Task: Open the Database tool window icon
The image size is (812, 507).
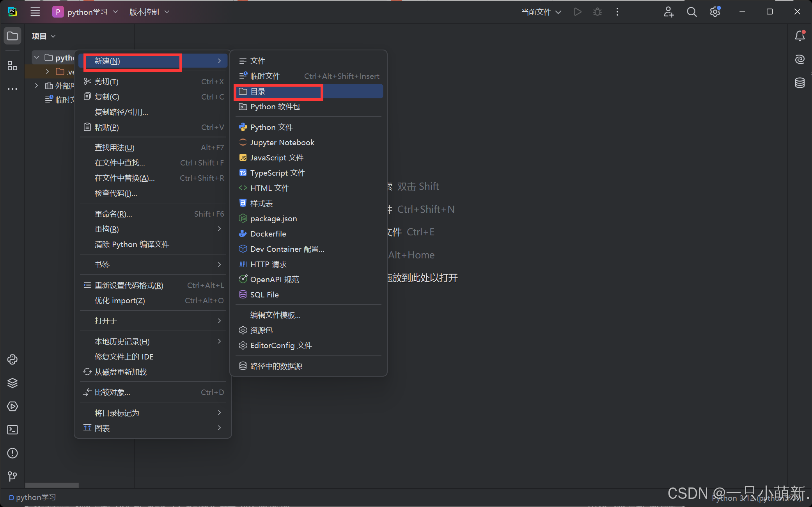Action: click(x=800, y=83)
